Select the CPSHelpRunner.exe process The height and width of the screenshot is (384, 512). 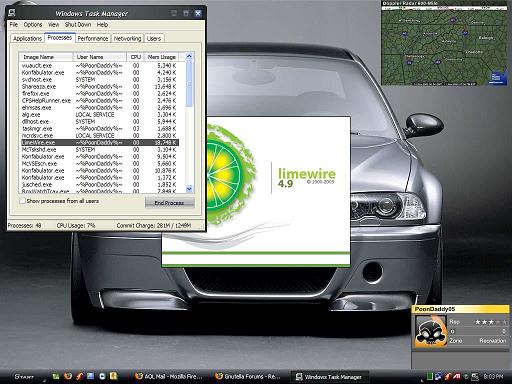(99, 101)
